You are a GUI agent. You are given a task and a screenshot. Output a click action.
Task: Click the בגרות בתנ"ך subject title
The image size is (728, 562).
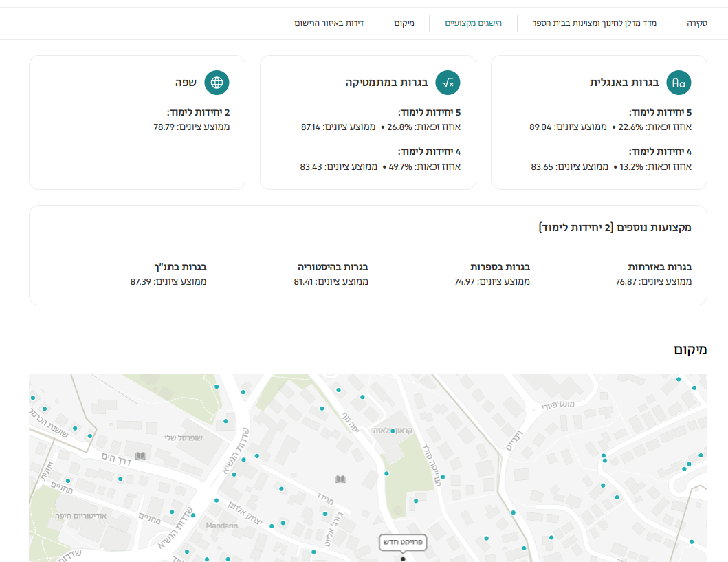pos(180,267)
